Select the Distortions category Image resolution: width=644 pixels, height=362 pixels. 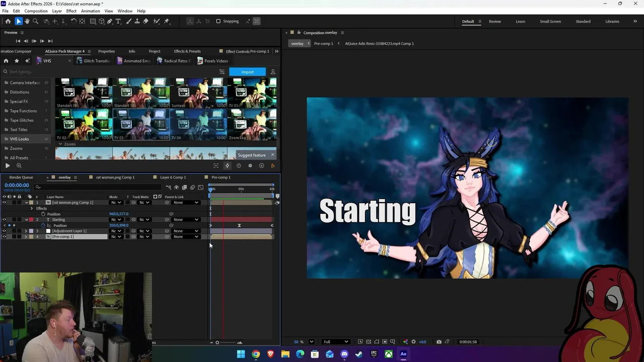[x=20, y=92]
